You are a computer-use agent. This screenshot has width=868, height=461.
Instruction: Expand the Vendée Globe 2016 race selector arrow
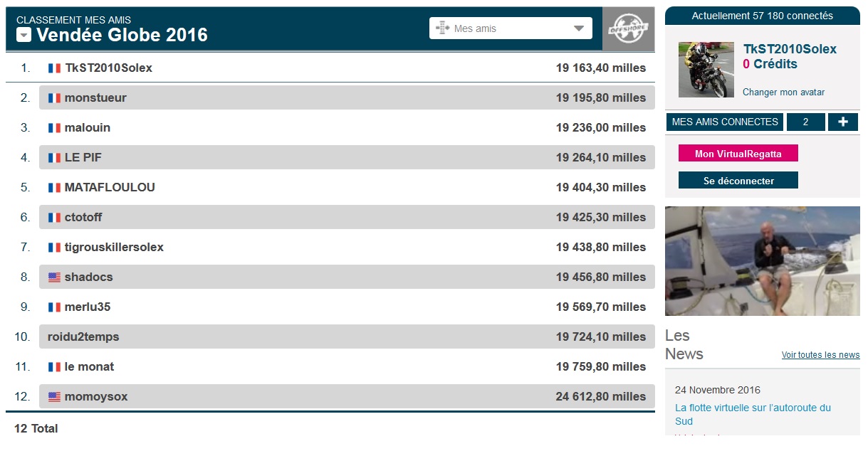point(24,35)
